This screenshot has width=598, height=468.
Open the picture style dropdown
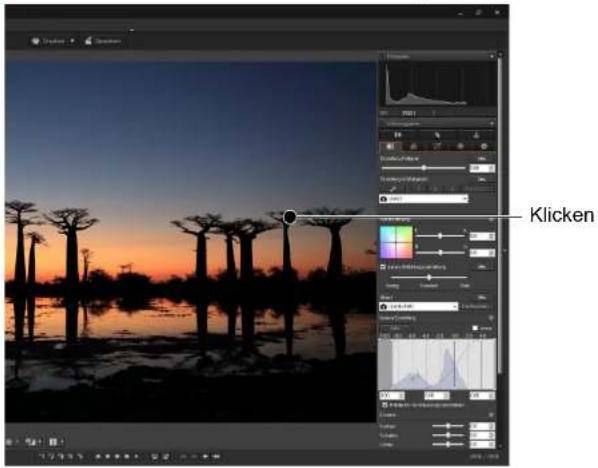[419, 306]
